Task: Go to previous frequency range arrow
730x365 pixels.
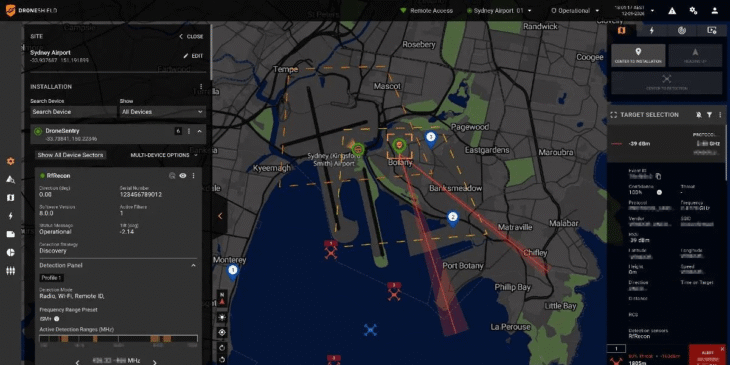Action: (x=78, y=362)
